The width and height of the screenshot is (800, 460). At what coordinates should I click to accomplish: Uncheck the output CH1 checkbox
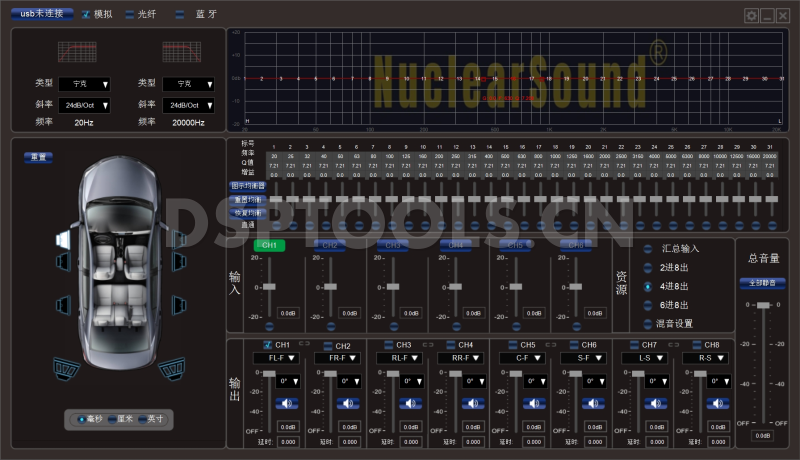click(267, 345)
